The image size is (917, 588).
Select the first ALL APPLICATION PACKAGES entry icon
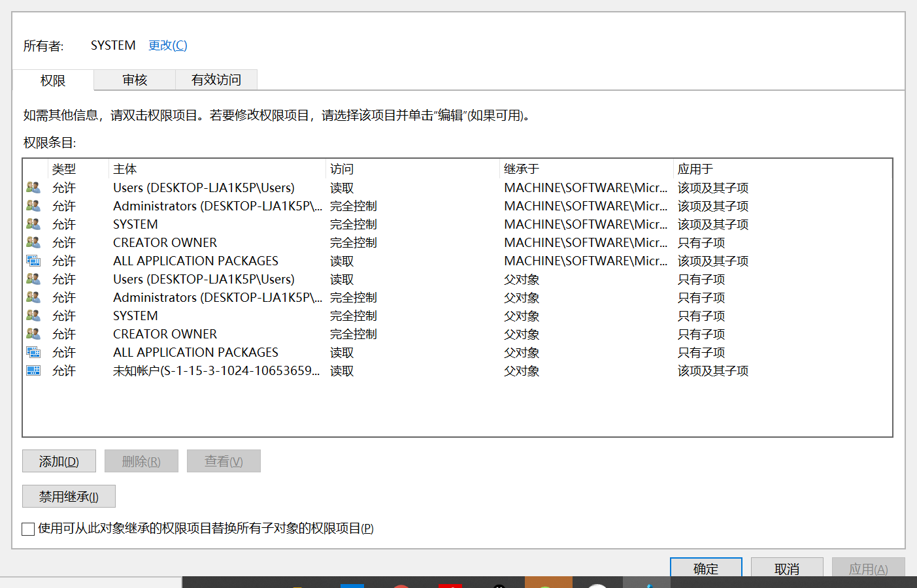tap(33, 261)
